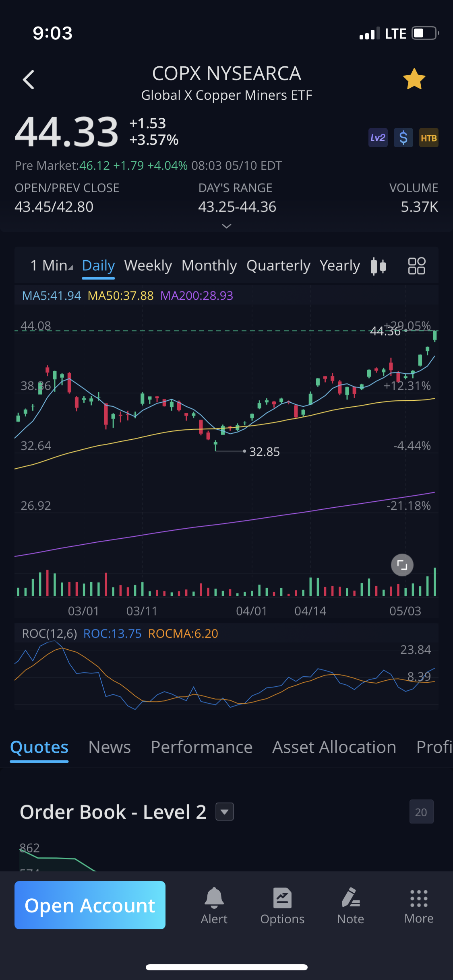
Task: Open the News tab
Action: [x=110, y=747]
